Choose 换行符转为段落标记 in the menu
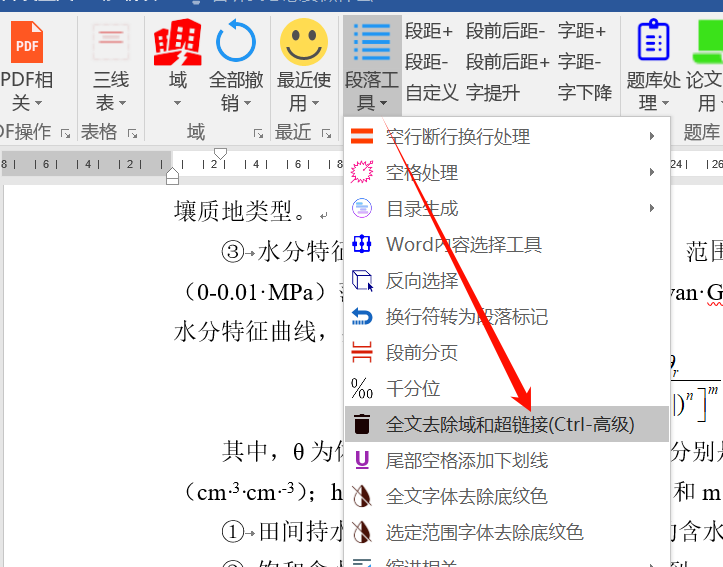Image resolution: width=723 pixels, height=567 pixels. (506, 316)
